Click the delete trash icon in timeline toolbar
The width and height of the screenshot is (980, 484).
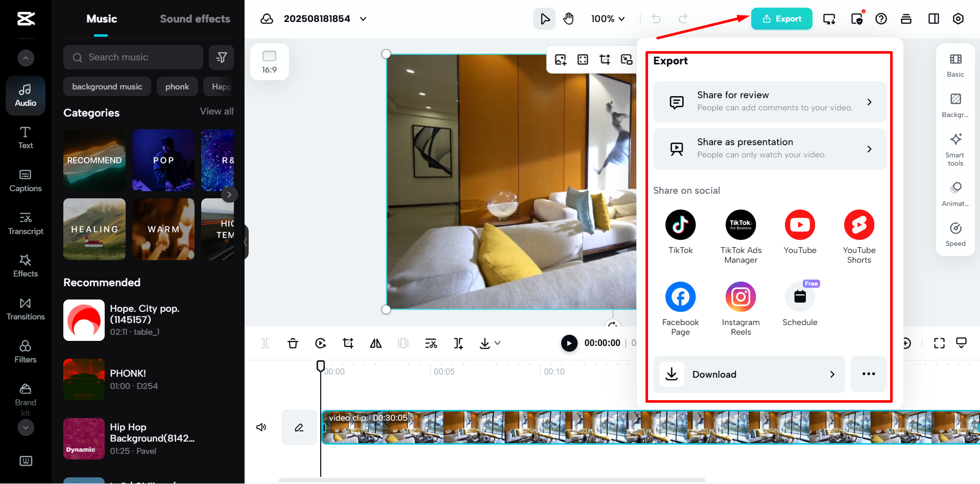click(293, 343)
